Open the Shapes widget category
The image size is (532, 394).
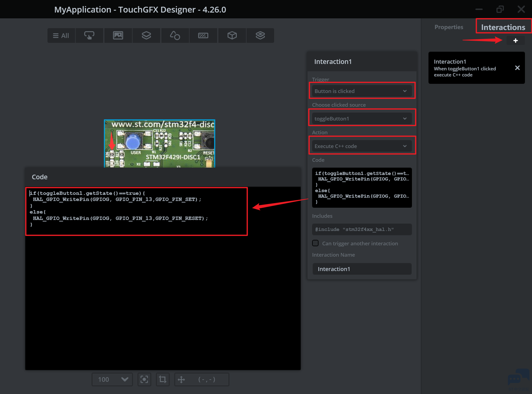coord(175,35)
